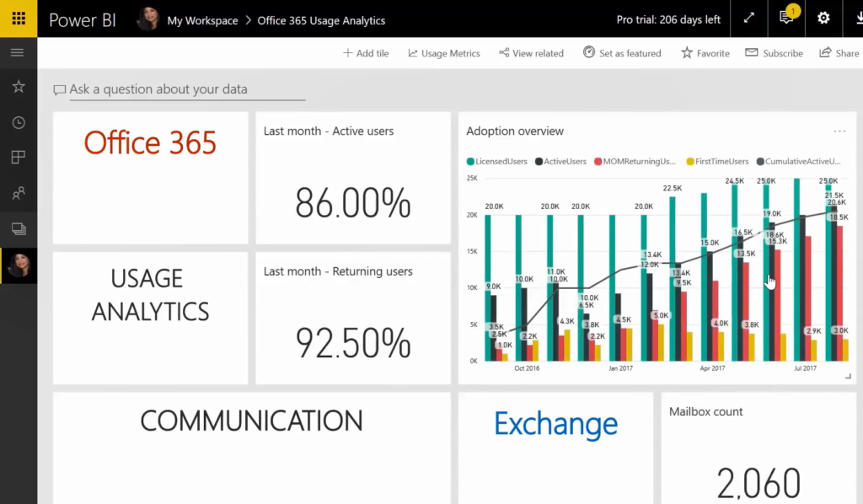Select the MOMReturningUsers legend swatch
863x504 pixels.
click(598, 161)
